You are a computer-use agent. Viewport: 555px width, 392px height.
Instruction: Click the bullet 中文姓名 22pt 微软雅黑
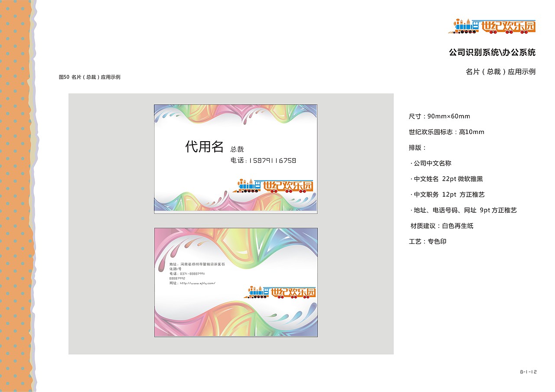(x=447, y=179)
